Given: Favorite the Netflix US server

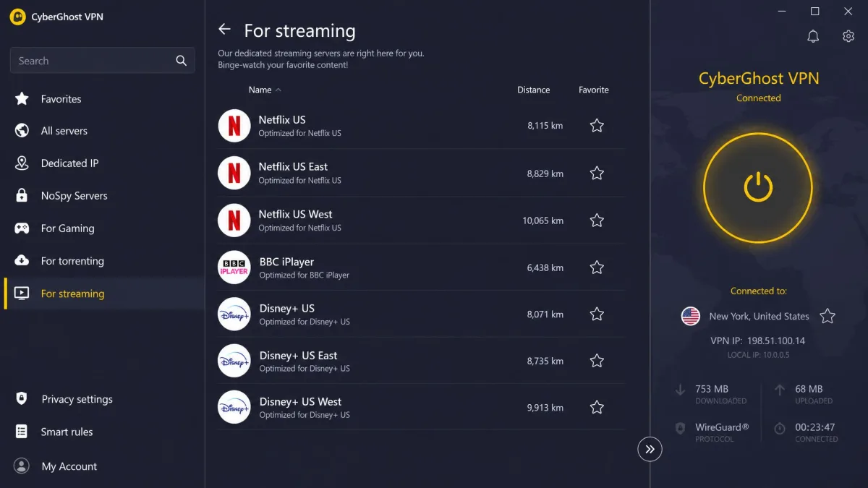Looking at the screenshot, I should click(597, 126).
